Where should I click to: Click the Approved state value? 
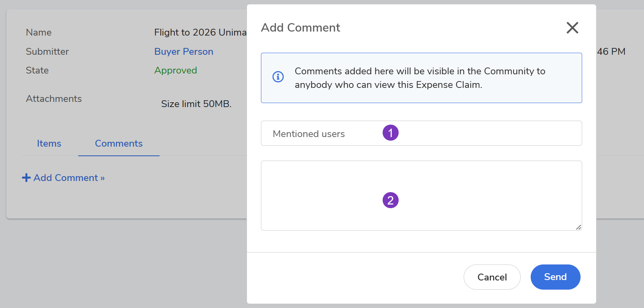point(176,70)
